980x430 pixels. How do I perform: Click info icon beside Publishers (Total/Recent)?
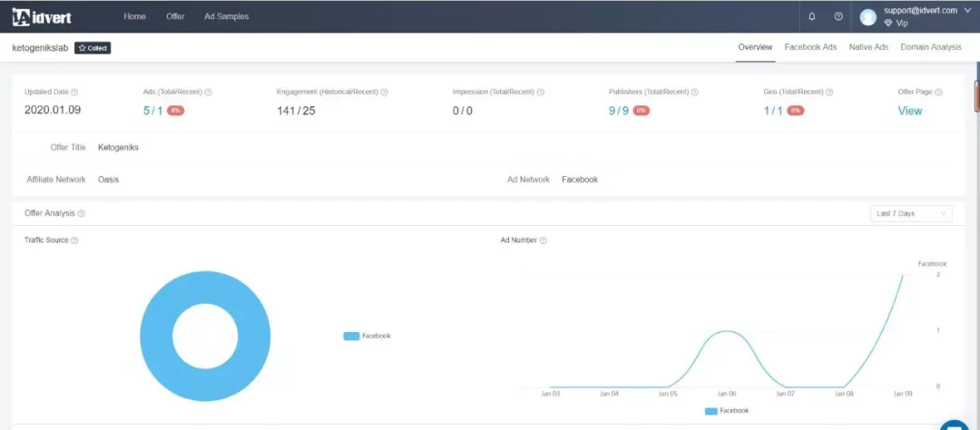click(x=694, y=92)
